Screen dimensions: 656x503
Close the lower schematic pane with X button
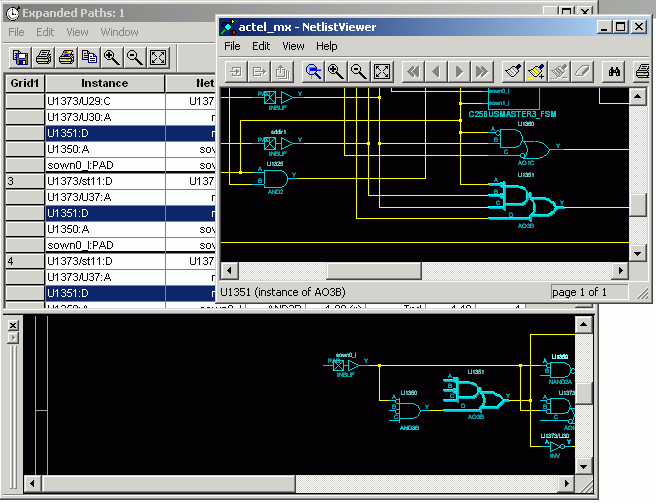click(13, 325)
